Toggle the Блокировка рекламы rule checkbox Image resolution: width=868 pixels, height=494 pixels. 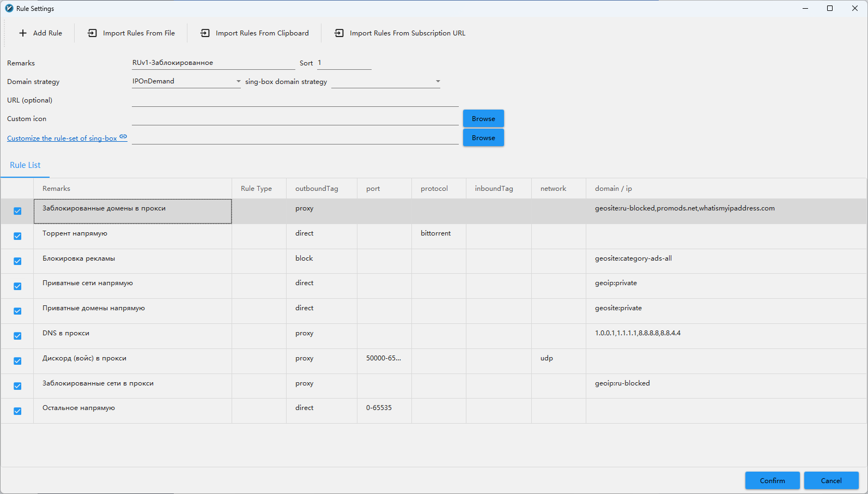pyautogui.click(x=17, y=261)
